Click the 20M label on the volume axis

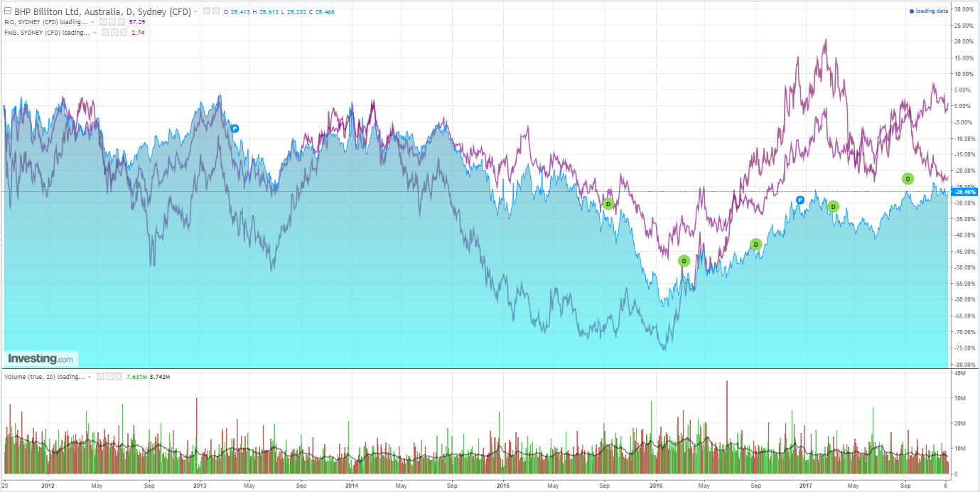click(960, 423)
